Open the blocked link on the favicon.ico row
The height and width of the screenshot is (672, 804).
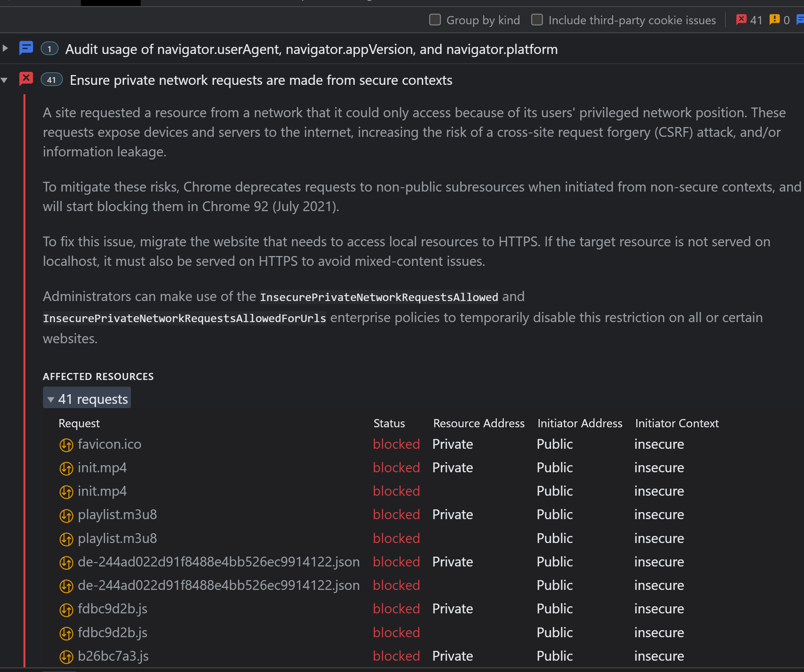tap(396, 444)
